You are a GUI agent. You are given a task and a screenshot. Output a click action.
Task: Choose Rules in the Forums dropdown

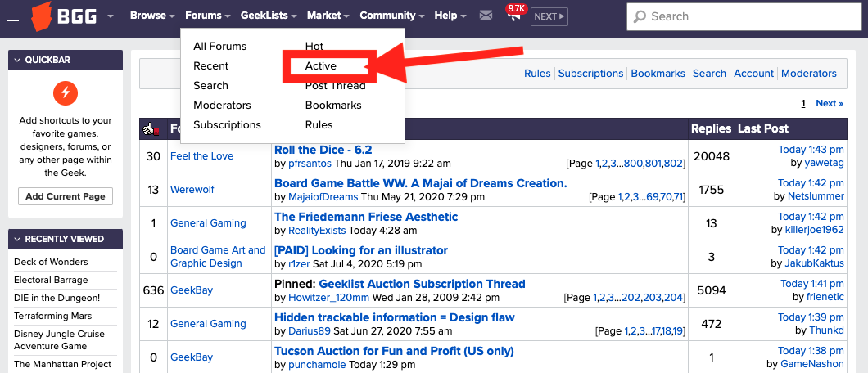(319, 125)
